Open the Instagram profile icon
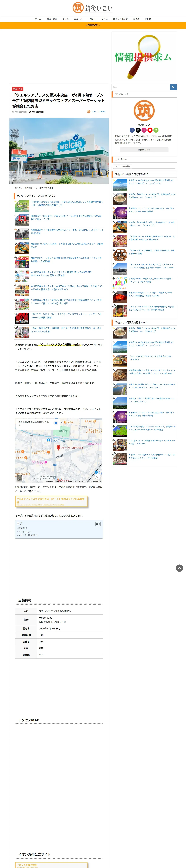Viewport: 186px width, 868px height. (144, 130)
